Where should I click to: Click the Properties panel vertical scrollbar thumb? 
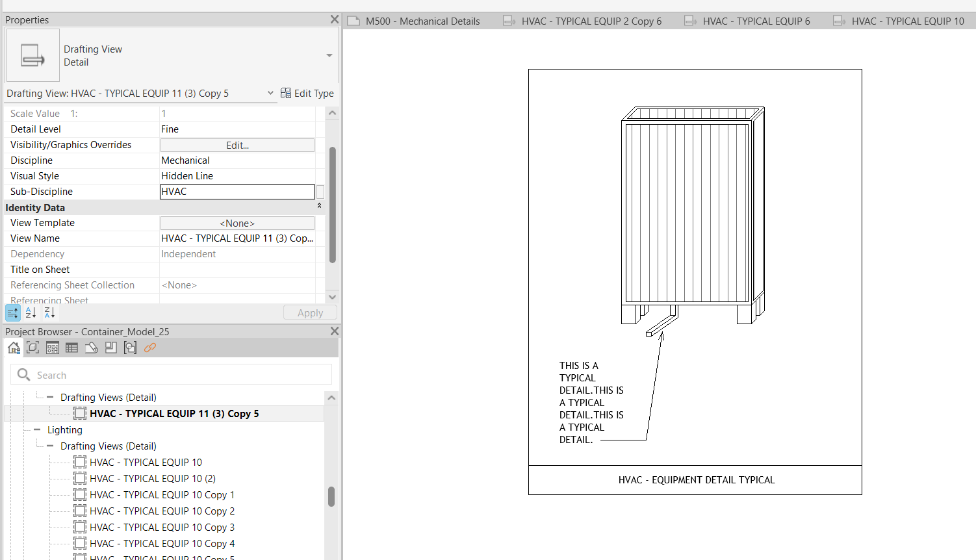click(x=333, y=205)
